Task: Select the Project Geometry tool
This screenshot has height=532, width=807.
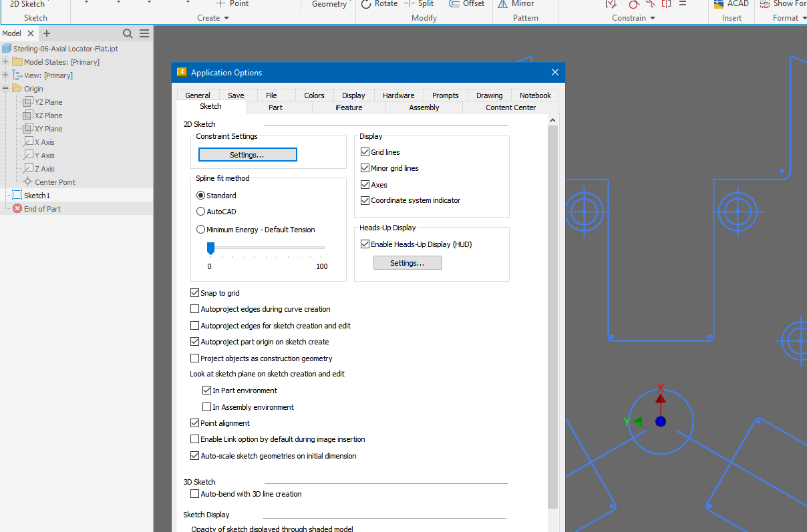Action: [328, 5]
